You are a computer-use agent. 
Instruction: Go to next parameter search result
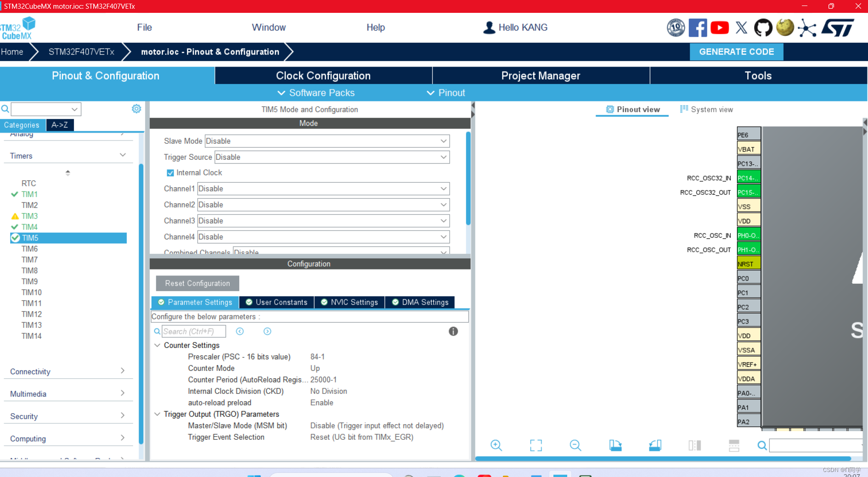[267, 331]
